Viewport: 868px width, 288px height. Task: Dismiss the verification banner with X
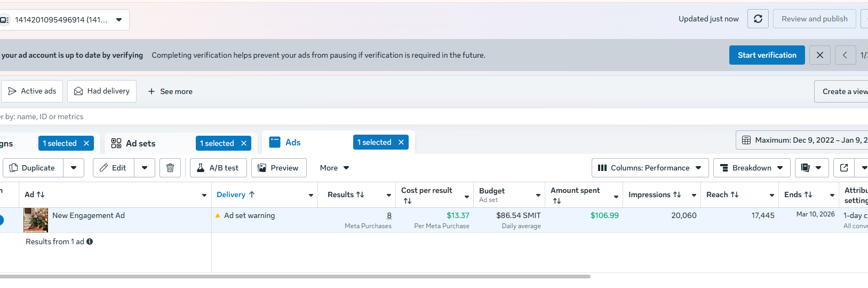(819, 55)
